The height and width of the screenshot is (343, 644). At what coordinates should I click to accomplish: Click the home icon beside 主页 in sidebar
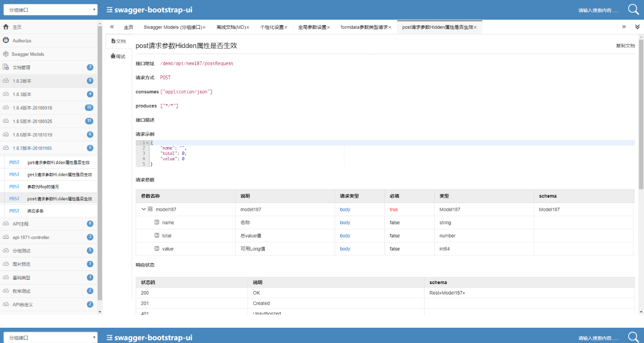6,27
